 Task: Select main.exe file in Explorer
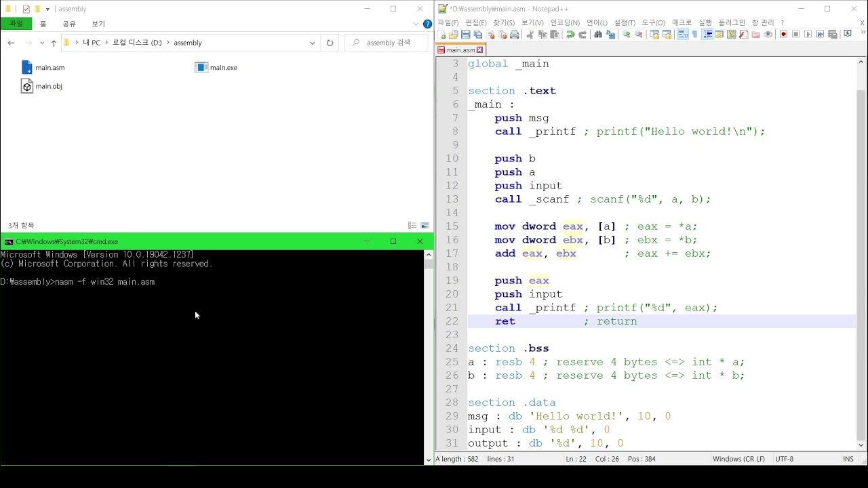(x=216, y=67)
